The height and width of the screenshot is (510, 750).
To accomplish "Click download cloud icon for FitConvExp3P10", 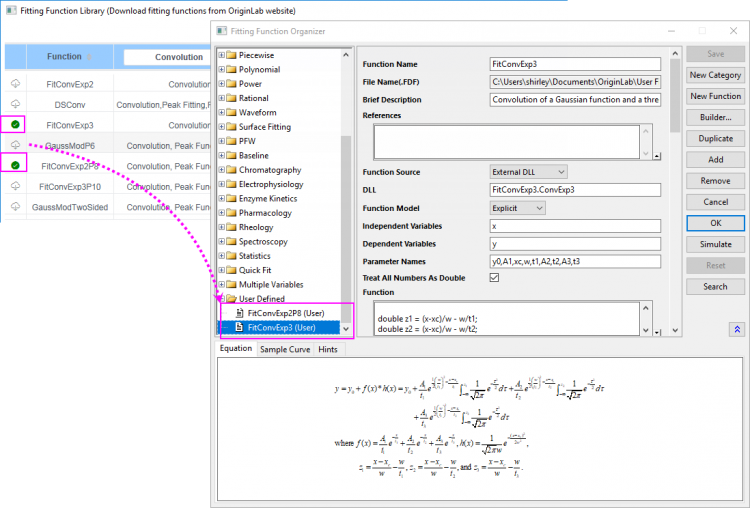I will tap(15, 186).
